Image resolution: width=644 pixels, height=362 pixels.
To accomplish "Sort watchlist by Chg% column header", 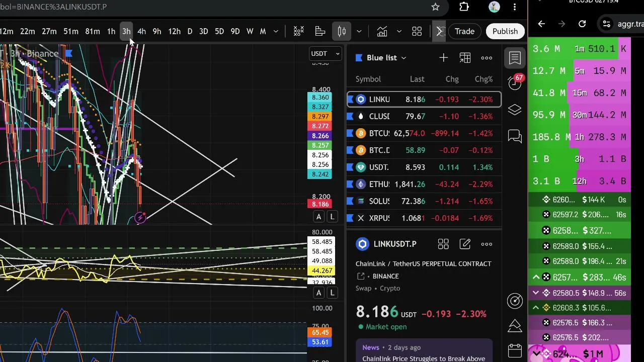I will [484, 79].
